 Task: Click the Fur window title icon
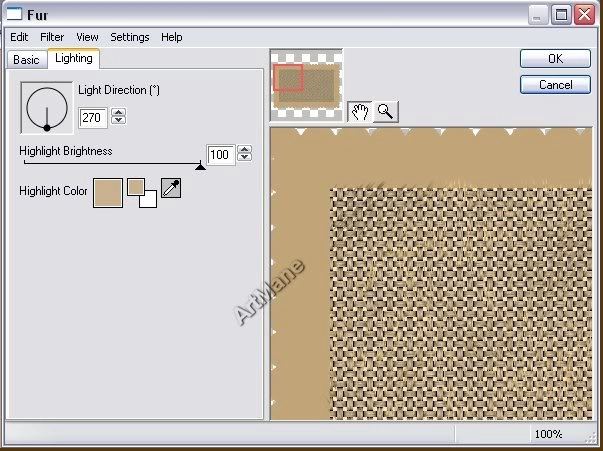pos(14,14)
